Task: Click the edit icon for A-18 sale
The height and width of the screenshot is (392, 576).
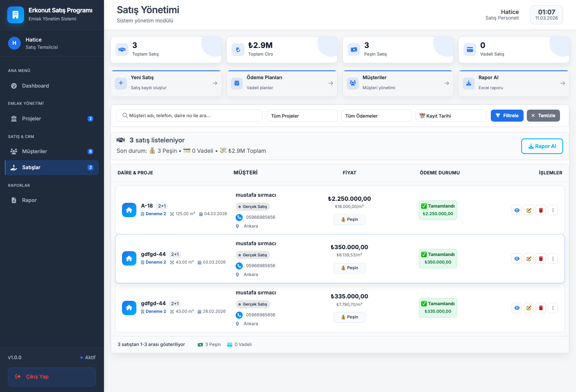Action: [529, 210]
